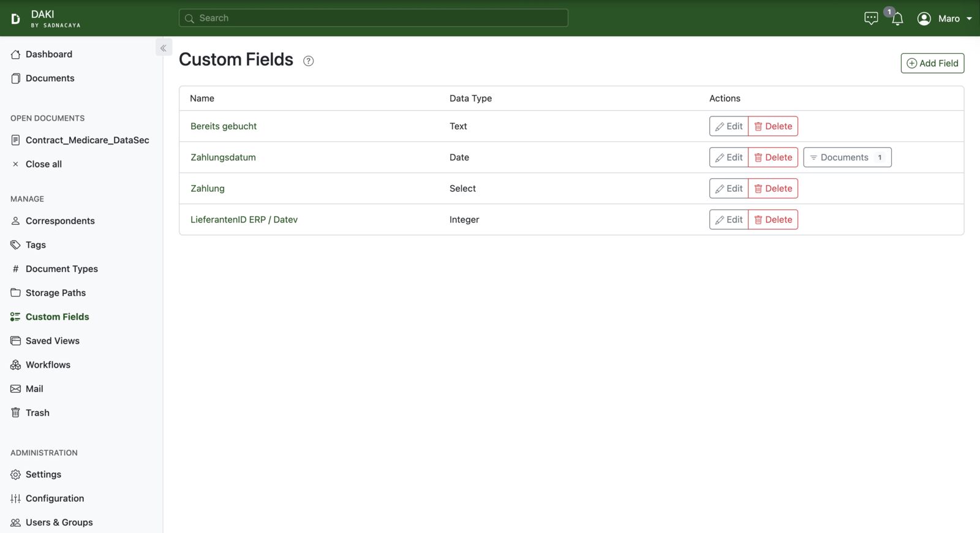Viewport: 980px width, 533px height.
Task: Delete the LieferantenID ERP / Datev field
Action: pyautogui.click(x=773, y=220)
